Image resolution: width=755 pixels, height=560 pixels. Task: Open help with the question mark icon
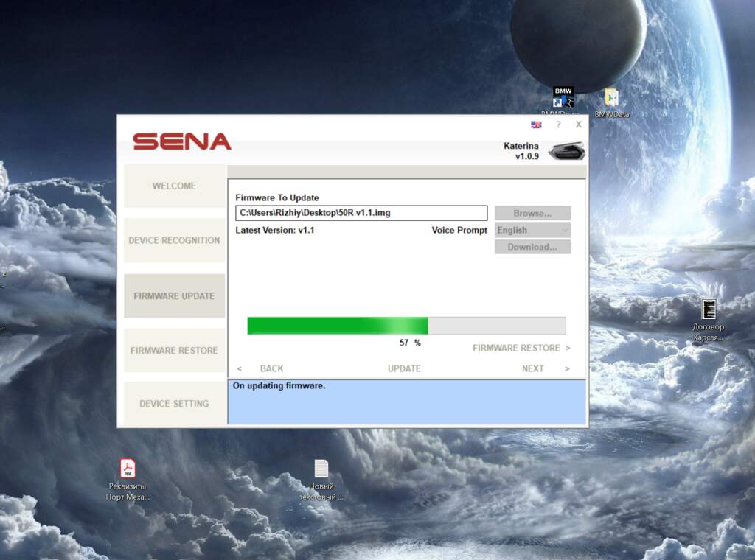(558, 125)
